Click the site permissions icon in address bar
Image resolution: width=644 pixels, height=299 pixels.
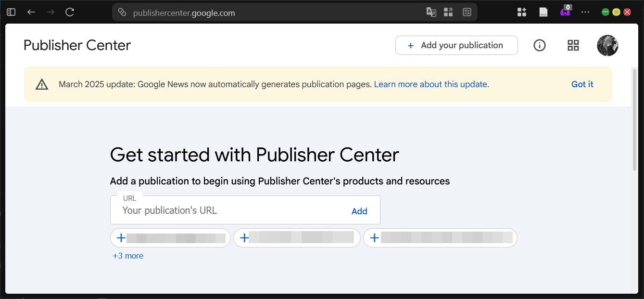coord(121,13)
